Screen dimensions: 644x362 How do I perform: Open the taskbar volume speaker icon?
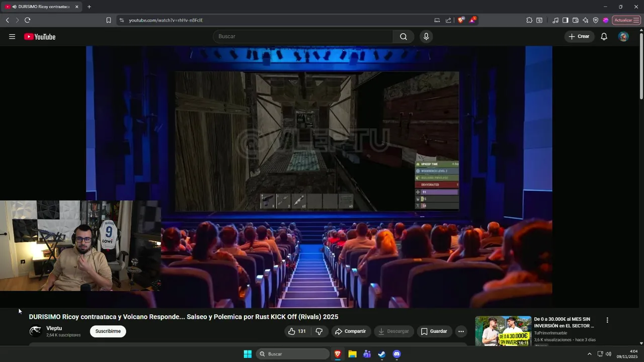pyautogui.click(x=609, y=354)
